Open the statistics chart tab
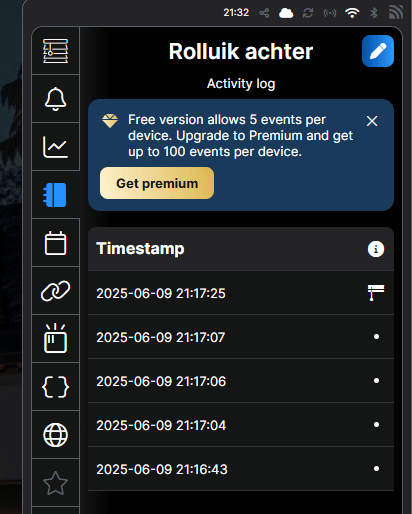Image resolution: width=412 pixels, height=514 pixels. point(55,147)
